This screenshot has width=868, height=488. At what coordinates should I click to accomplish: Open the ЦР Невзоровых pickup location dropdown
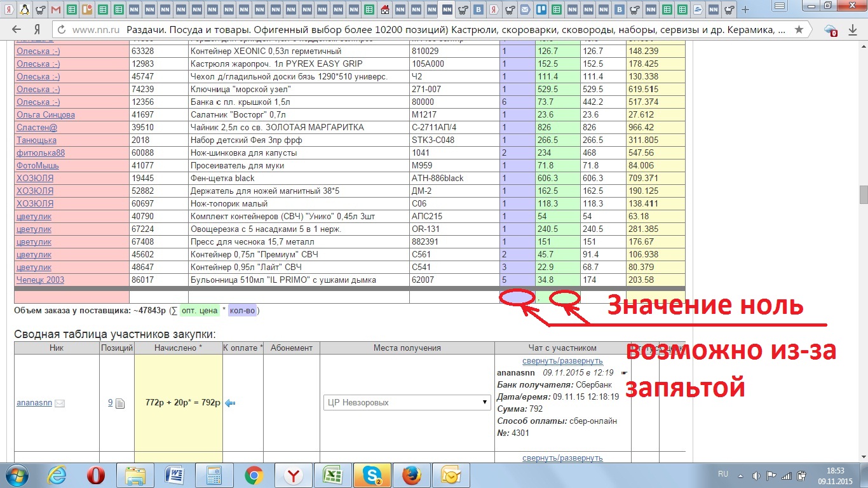[407, 402]
